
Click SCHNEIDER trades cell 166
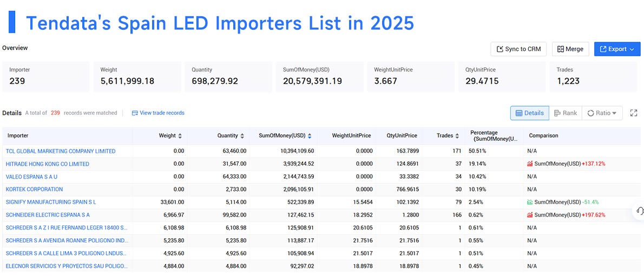[x=457, y=215]
